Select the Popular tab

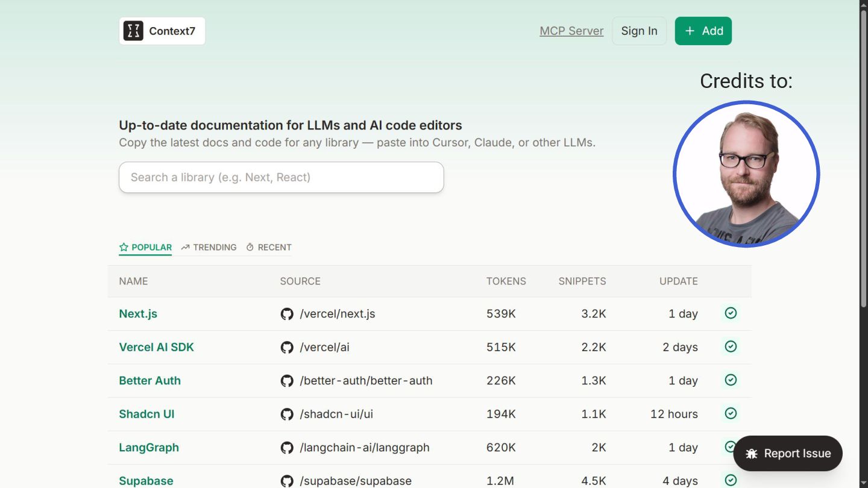(x=145, y=247)
